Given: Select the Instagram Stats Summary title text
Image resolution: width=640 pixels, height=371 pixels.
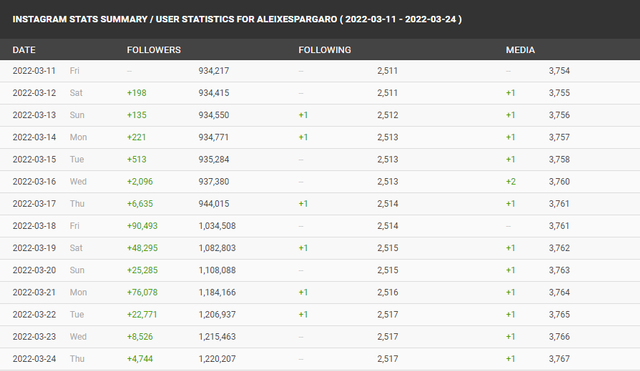Looking at the screenshot, I should pyautogui.click(x=237, y=19).
